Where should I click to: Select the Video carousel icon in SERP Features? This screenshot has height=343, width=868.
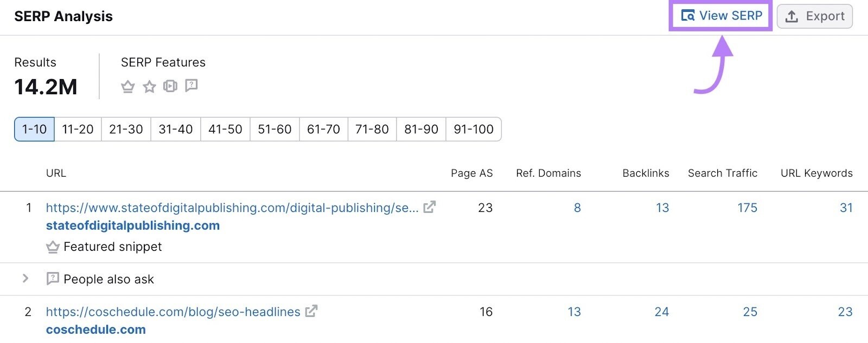click(170, 86)
